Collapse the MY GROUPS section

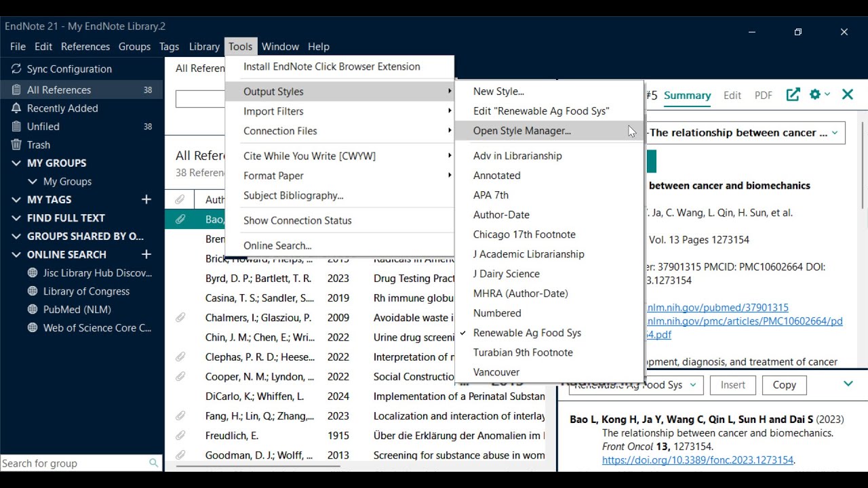(16, 163)
